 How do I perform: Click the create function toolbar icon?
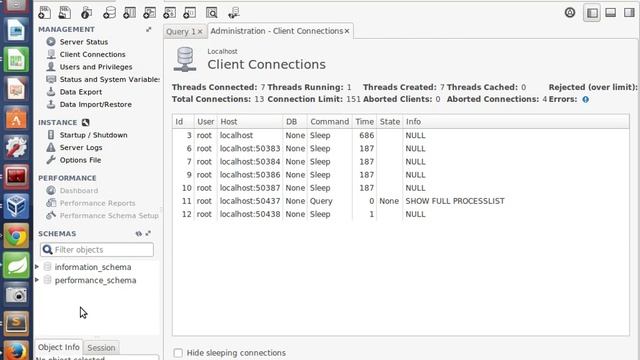pyautogui.click(x=189, y=13)
